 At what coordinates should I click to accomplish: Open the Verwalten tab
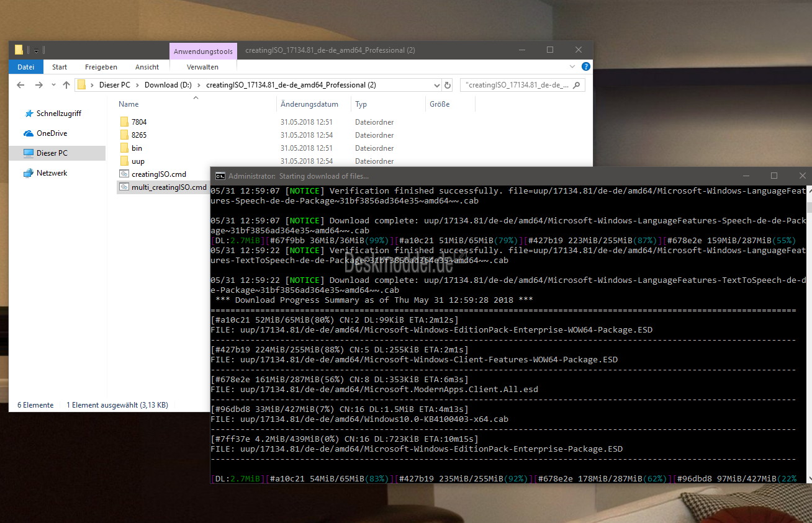(202, 67)
